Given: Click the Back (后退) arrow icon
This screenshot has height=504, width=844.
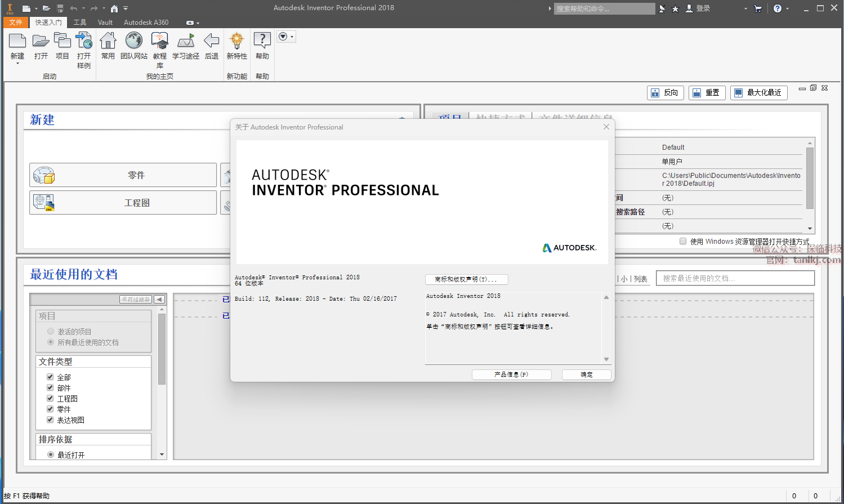Looking at the screenshot, I should coord(212,42).
